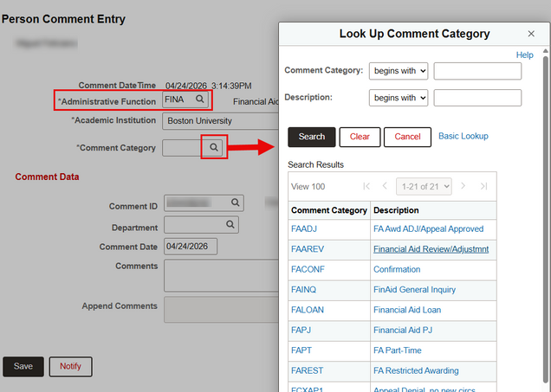Open the Department lookup magnifier
The image size is (551, 392).
click(x=230, y=224)
